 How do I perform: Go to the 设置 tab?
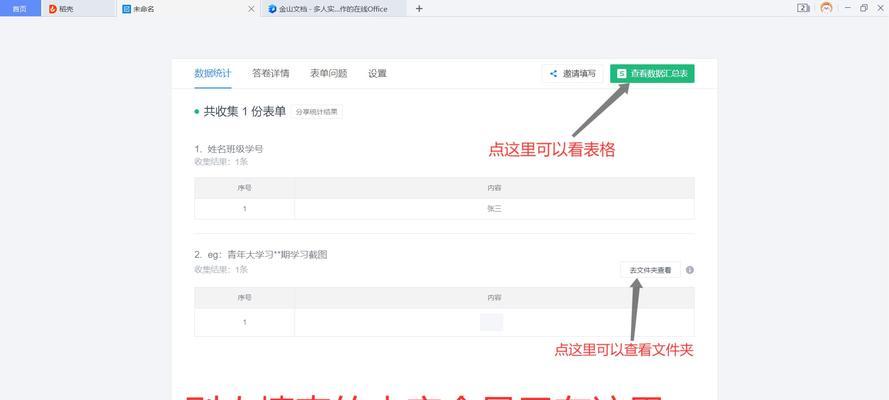(378, 74)
